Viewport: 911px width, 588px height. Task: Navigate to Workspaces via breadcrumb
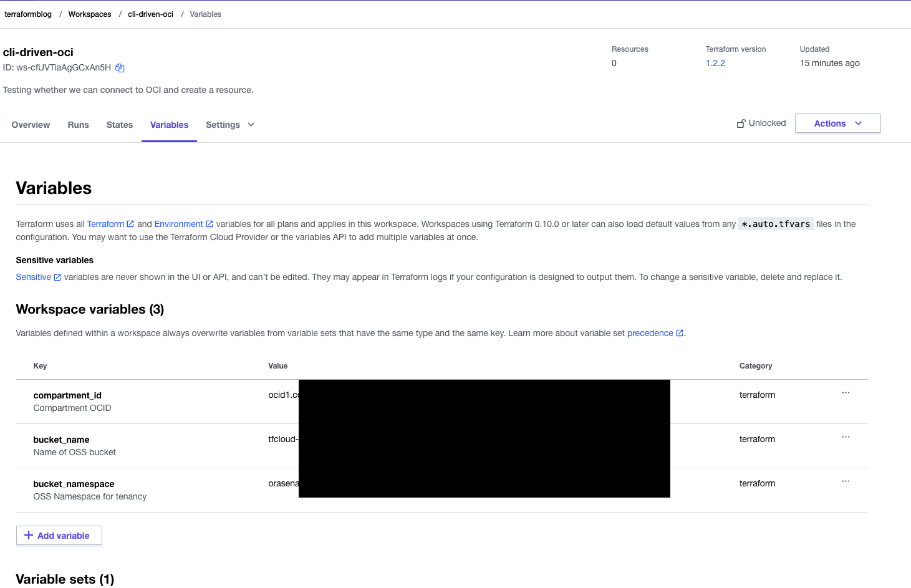(89, 14)
